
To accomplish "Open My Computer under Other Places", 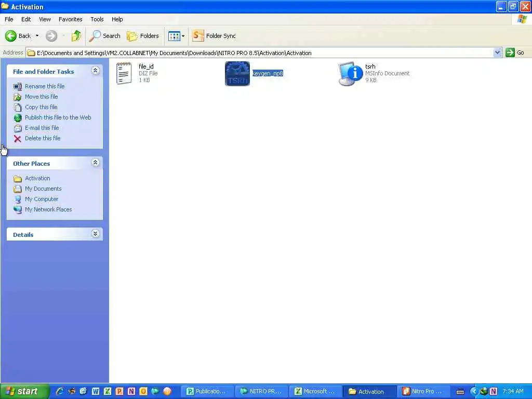I will [42, 199].
